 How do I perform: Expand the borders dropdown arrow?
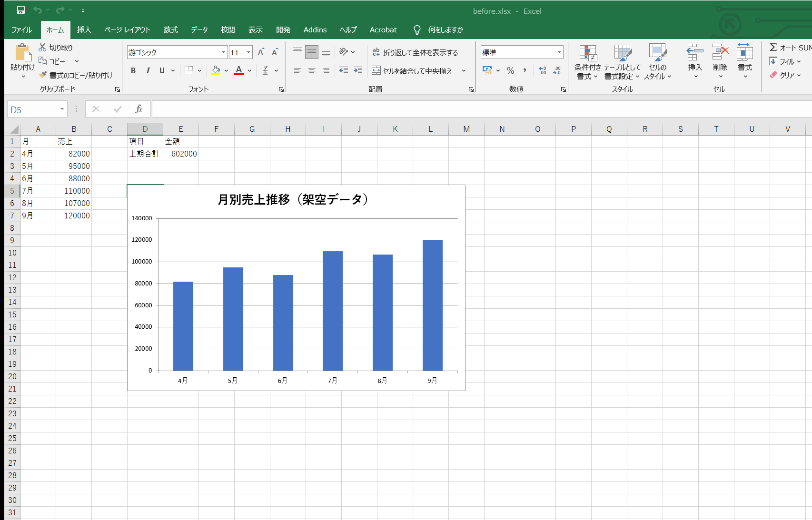(199, 70)
